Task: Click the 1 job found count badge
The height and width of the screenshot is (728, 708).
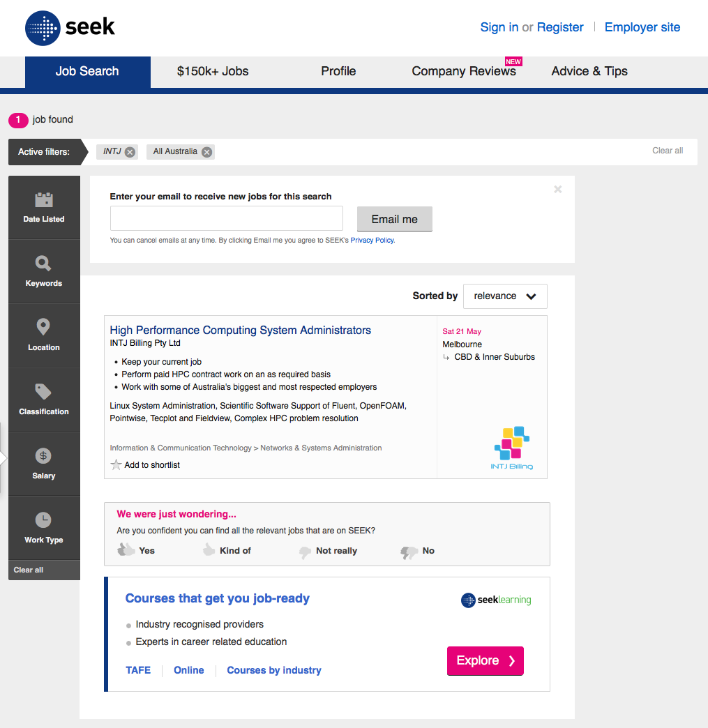Action: coord(18,120)
